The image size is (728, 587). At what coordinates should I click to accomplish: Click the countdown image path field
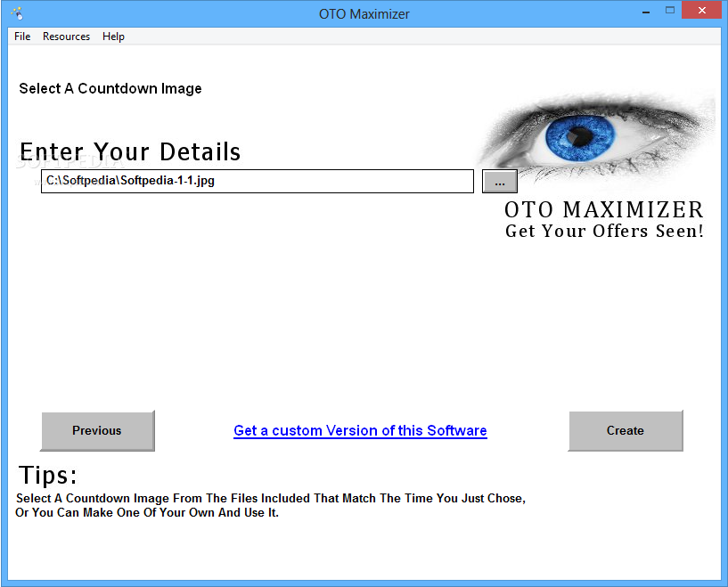[x=258, y=181]
